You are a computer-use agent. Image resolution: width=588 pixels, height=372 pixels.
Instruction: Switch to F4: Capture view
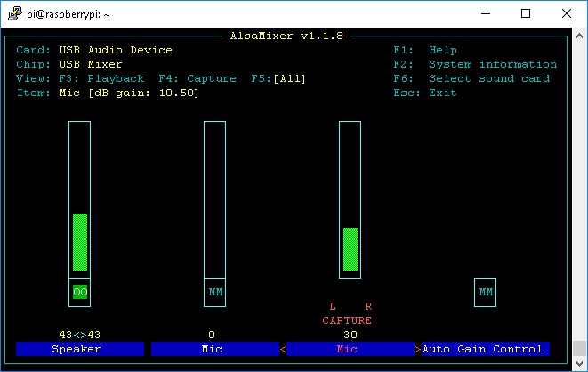coord(197,78)
